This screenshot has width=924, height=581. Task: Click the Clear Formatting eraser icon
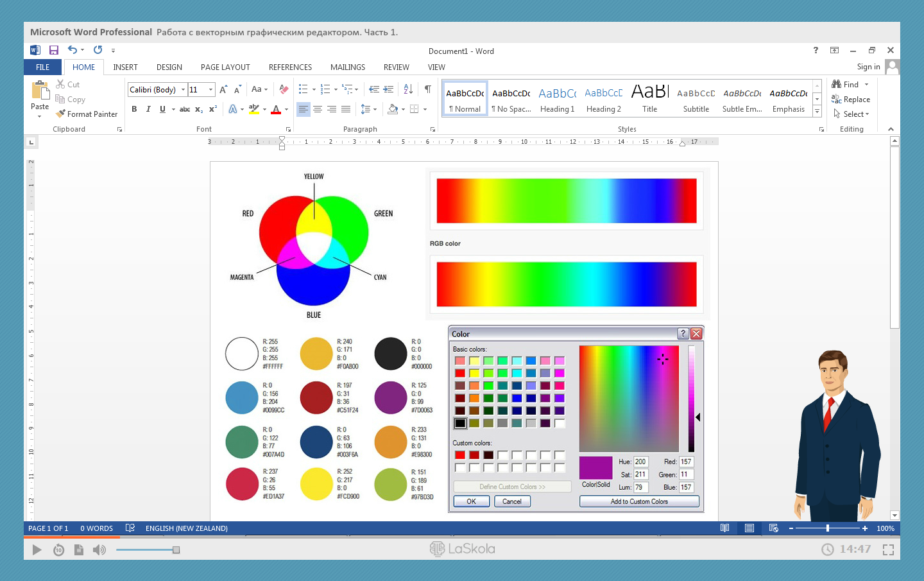pyautogui.click(x=284, y=89)
